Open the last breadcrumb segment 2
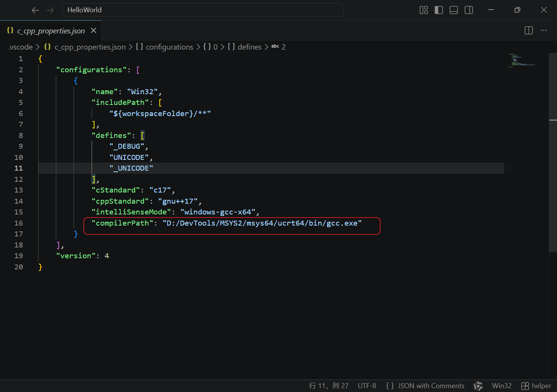 click(279, 47)
